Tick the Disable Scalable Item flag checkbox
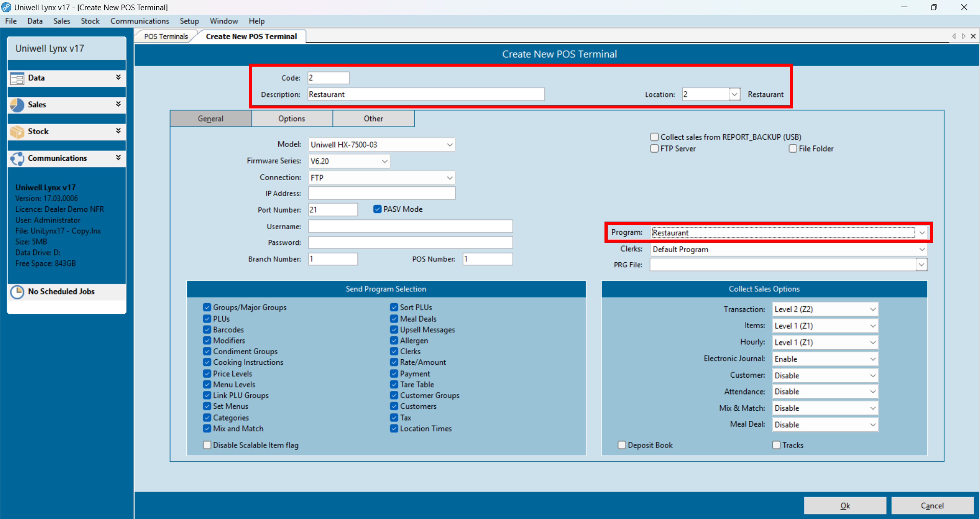The image size is (980, 519). [x=207, y=445]
